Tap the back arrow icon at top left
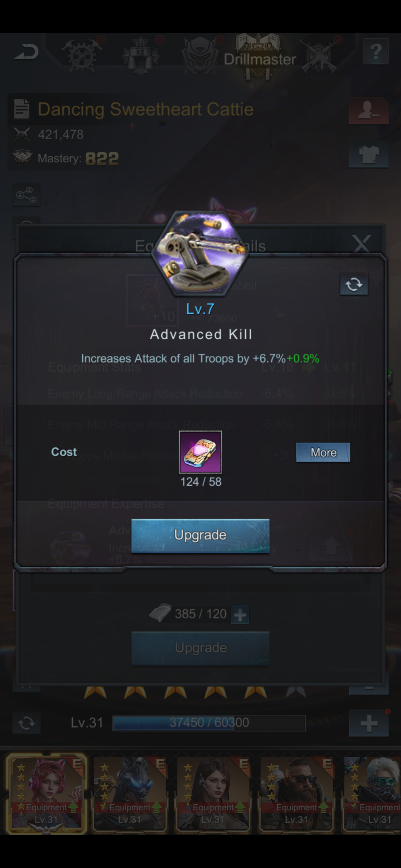 point(26,52)
